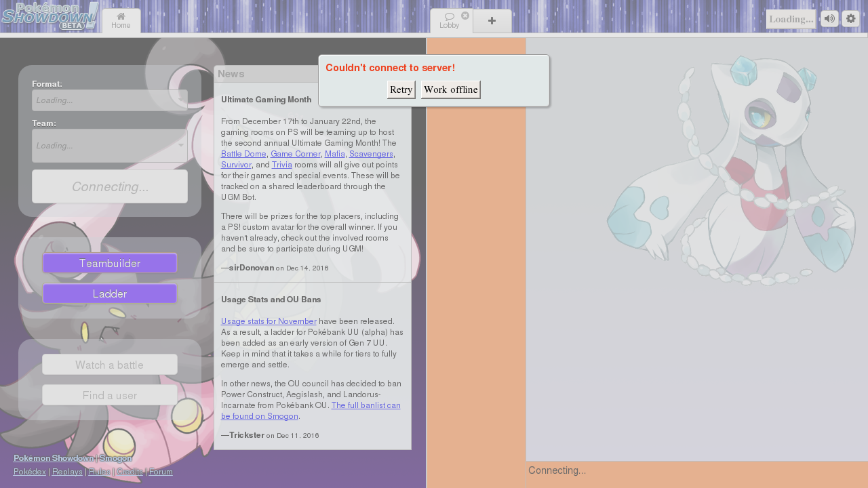
Task: Close the Lobby tab
Action: [x=465, y=16]
